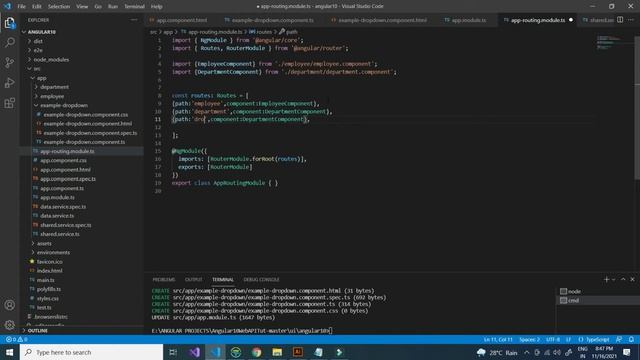This screenshot has width=640, height=360.
Task: Maximize the terminal panel
Action: point(623,279)
